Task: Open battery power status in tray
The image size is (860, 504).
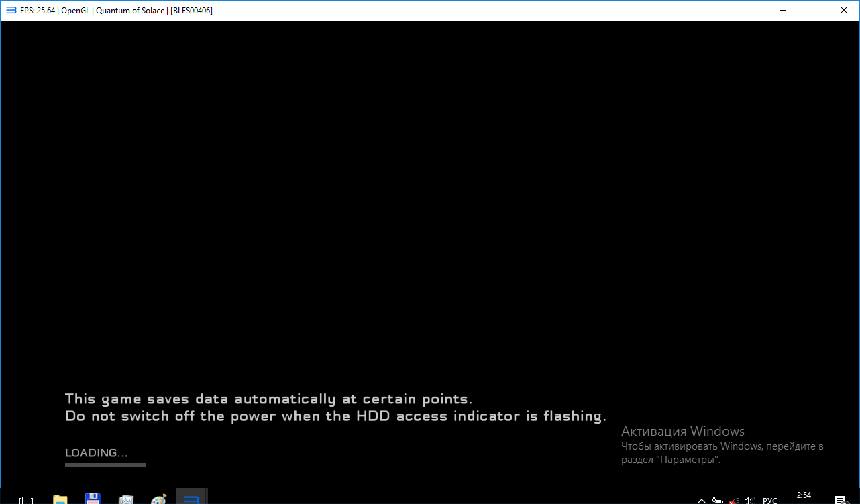Action: coord(717,501)
